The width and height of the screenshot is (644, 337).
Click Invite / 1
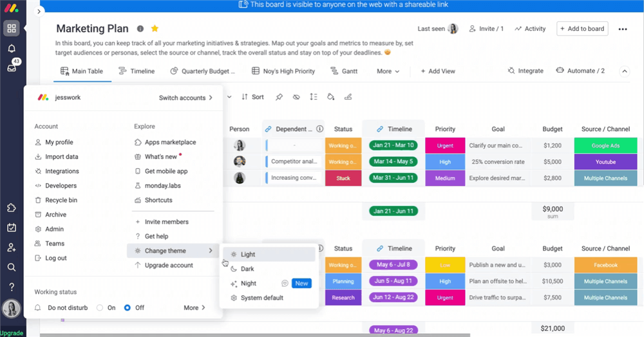click(x=486, y=29)
